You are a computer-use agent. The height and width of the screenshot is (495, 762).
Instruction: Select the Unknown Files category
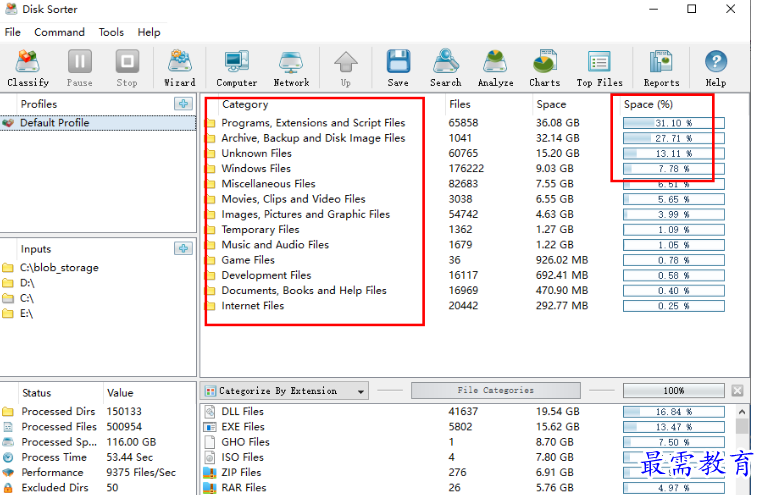(256, 154)
